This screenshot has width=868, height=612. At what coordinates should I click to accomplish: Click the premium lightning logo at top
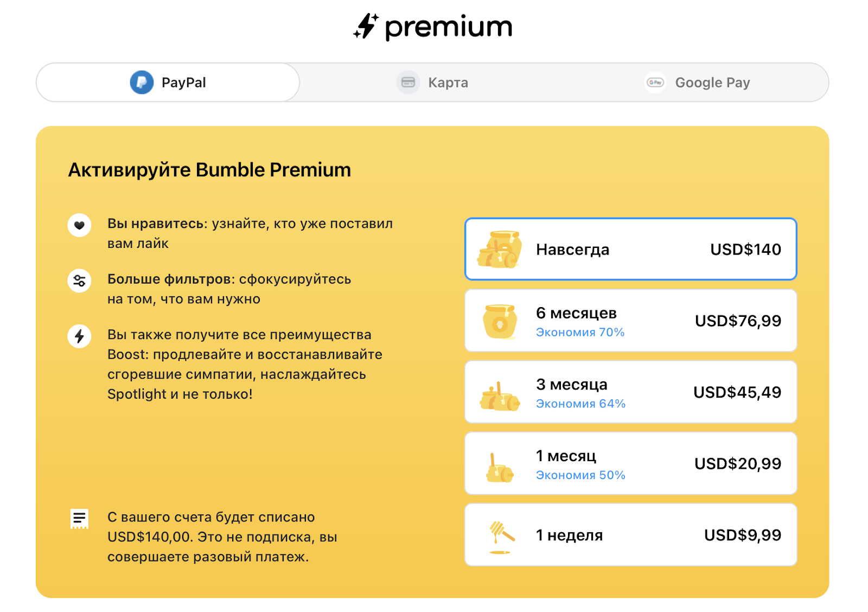click(366, 26)
